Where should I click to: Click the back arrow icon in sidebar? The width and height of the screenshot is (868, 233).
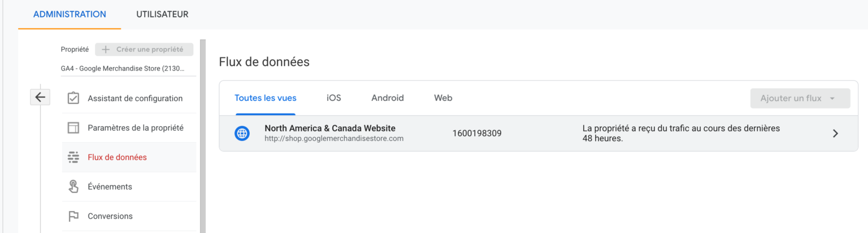point(40,97)
